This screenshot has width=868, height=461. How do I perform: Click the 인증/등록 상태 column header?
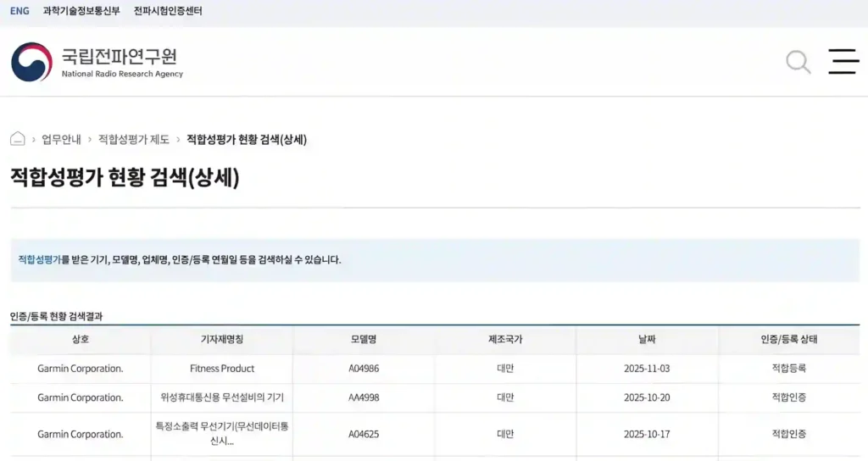[789, 339]
